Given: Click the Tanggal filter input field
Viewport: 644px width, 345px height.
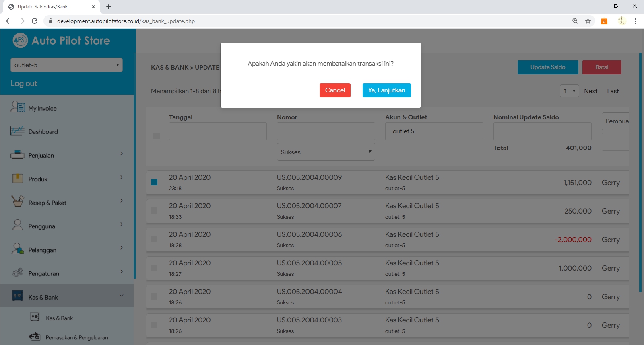Looking at the screenshot, I should [218, 131].
